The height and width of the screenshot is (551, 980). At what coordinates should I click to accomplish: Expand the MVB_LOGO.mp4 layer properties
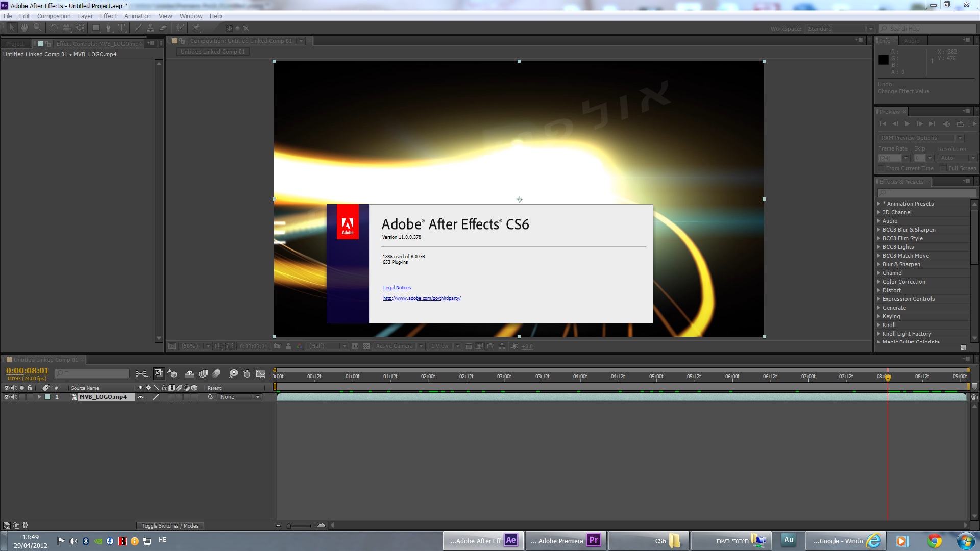[39, 397]
